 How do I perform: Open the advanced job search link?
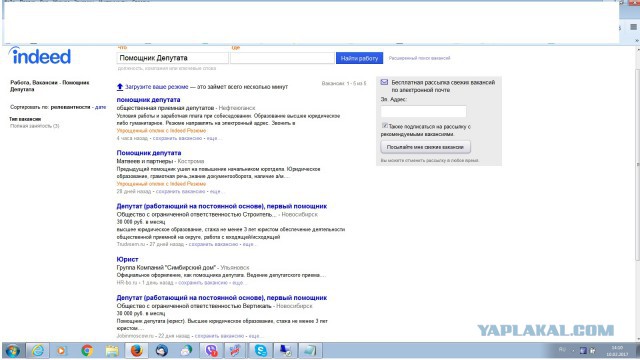point(419,58)
